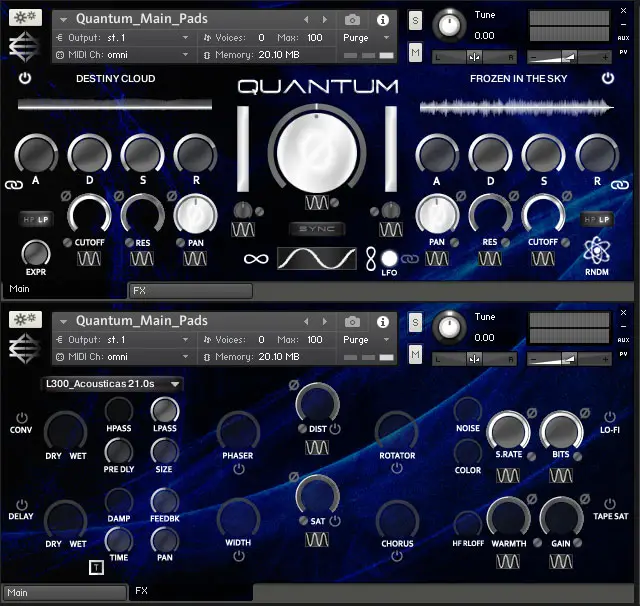The image size is (640, 606).
Task: Toggle right HP LP filter switch
Action: pos(597,220)
